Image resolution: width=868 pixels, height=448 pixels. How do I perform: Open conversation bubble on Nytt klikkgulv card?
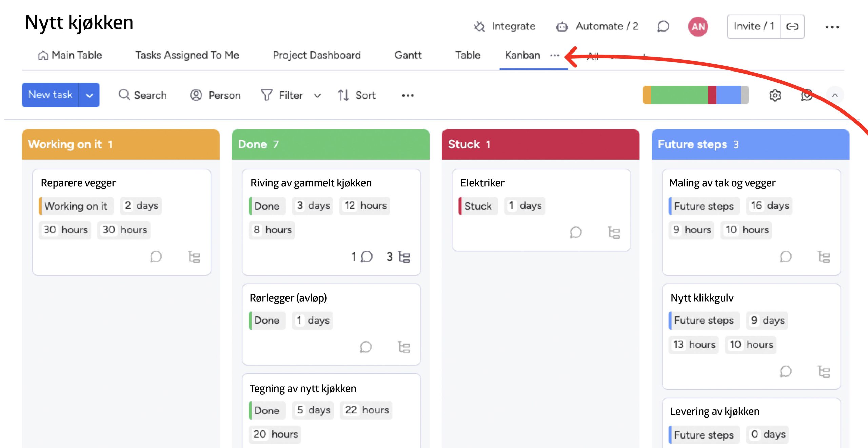click(x=786, y=372)
